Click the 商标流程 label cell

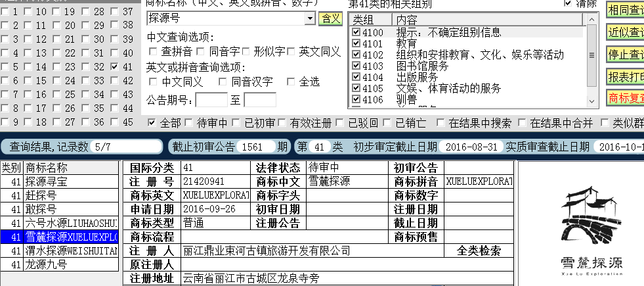pos(152,237)
